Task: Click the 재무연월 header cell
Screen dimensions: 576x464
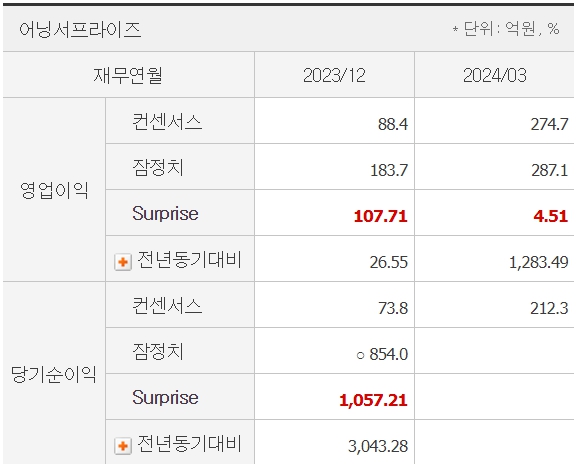Action: coord(128,75)
